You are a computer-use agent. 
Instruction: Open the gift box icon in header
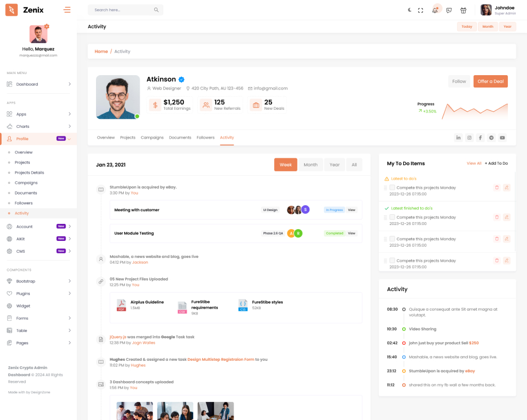[x=463, y=10]
